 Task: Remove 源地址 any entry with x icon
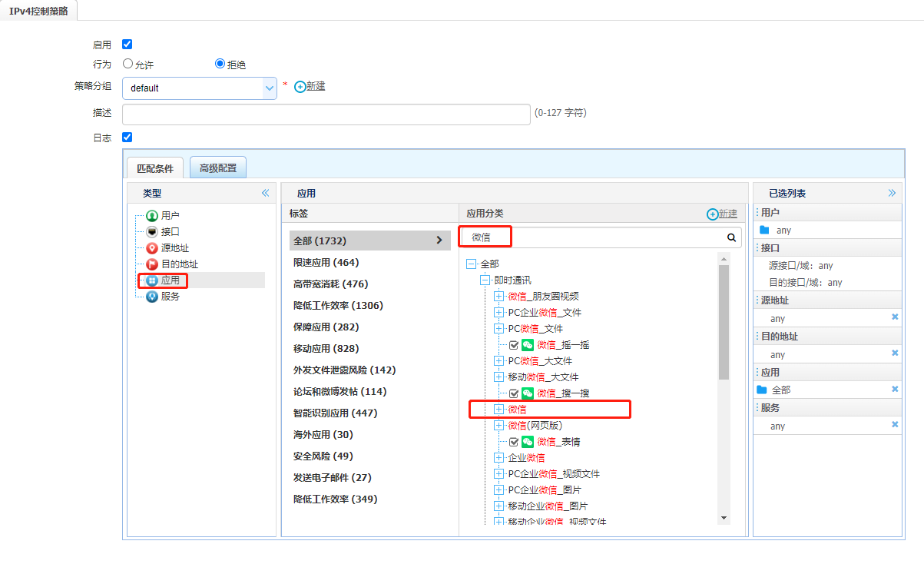coord(895,317)
